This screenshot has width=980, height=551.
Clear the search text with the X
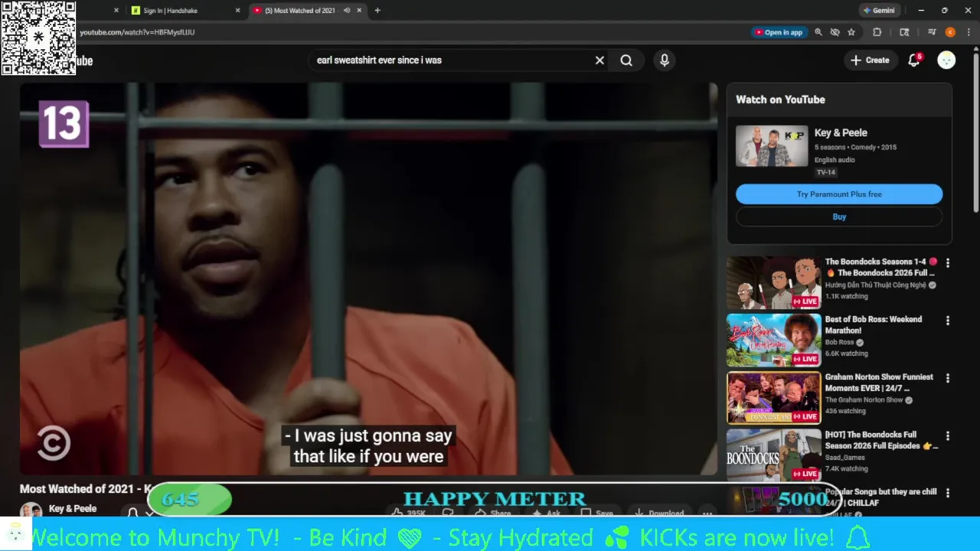click(x=599, y=60)
